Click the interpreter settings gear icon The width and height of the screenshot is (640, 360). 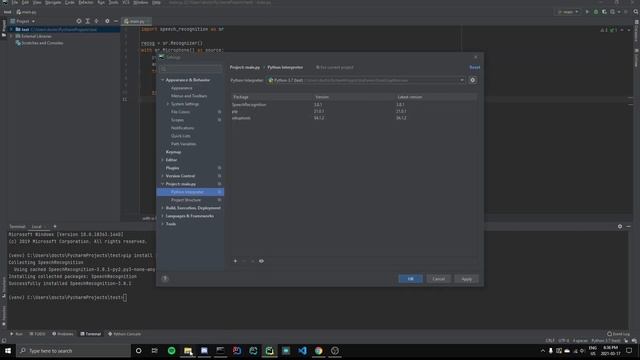473,80
